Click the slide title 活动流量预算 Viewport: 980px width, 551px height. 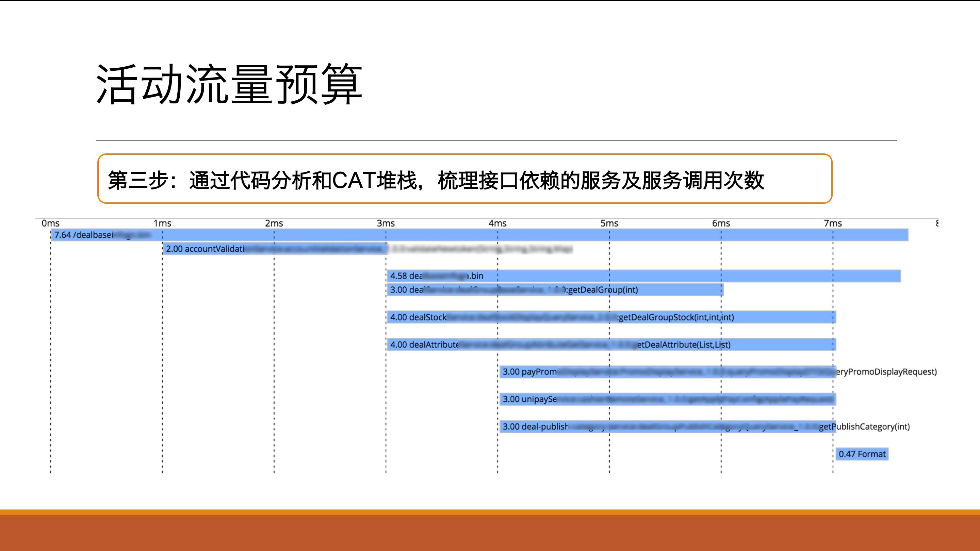[x=229, y=84]
